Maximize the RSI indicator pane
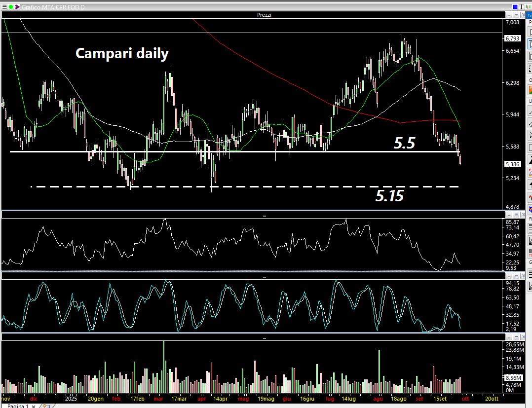Viewport: 532px width, 408px height. point(516,215)
